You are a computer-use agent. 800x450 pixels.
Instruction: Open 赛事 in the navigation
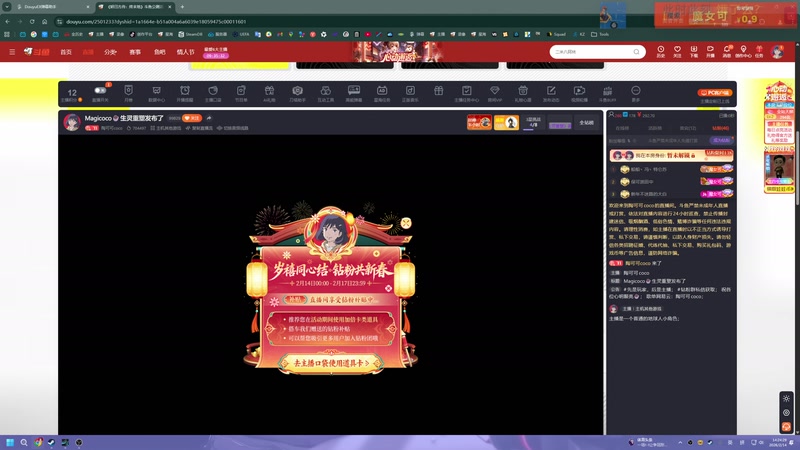(x=135, y=52)
